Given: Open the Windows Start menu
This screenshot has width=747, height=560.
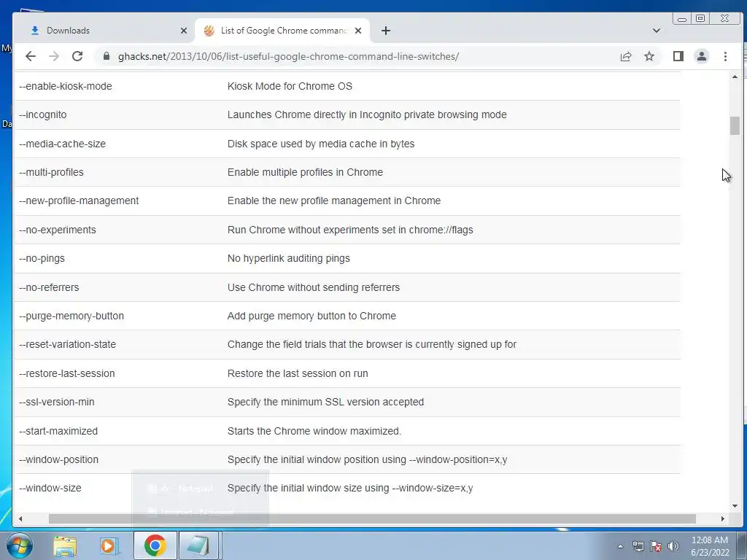Looking at the screenshot, I should [20, 545].
